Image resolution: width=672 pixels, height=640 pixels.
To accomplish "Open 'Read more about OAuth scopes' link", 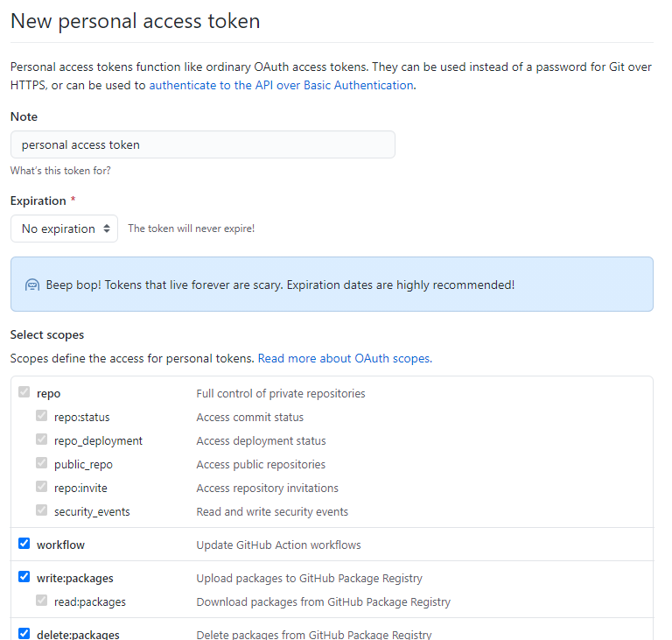I will [344, 358].
